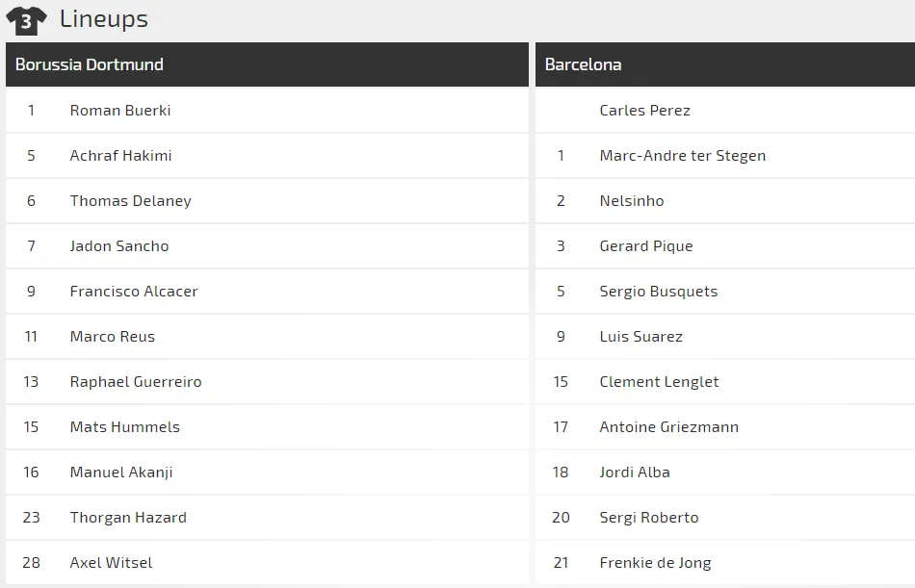Select the Barcelona team header

[583, 64]
